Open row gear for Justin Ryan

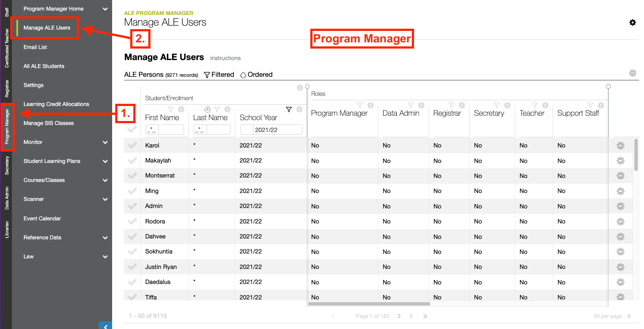click(x=620, y=267)
